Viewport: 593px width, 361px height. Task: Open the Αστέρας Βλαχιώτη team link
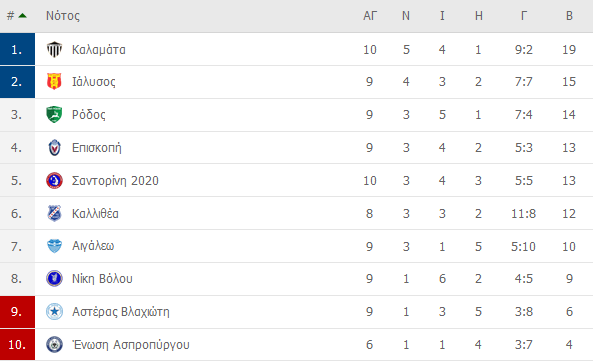click(x=121, y=312)
